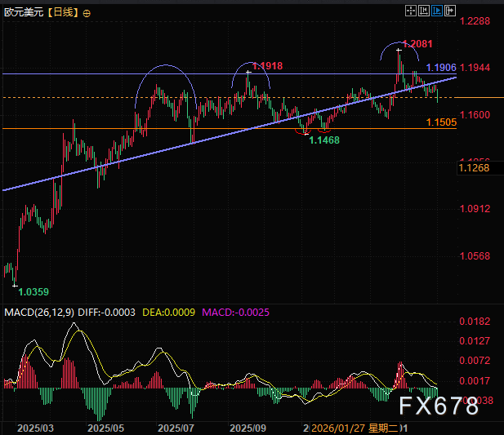Click the 0.0182 MACD axis value
Image resolution: width=504 pixels, height=435 pixels.
pos(475,322)
